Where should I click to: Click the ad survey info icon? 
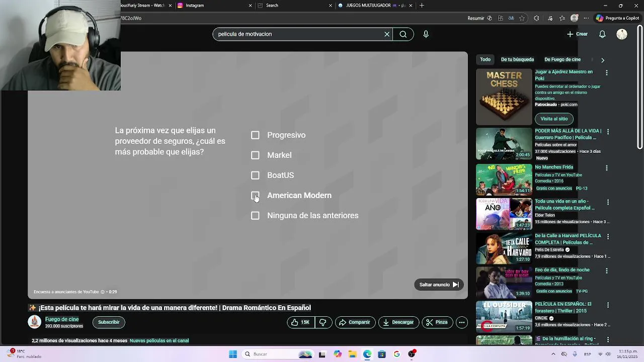(103, 292)
